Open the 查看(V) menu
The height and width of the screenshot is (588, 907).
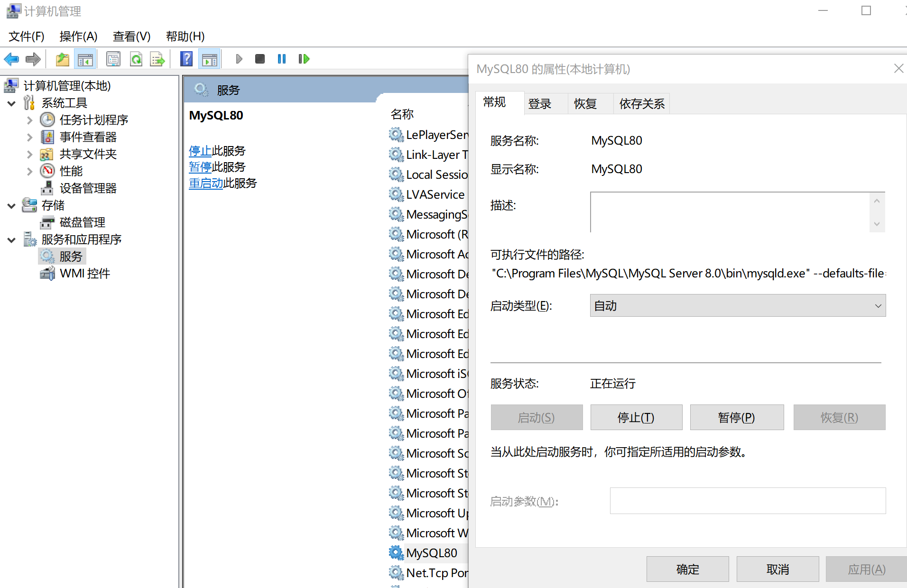(131, 37)
